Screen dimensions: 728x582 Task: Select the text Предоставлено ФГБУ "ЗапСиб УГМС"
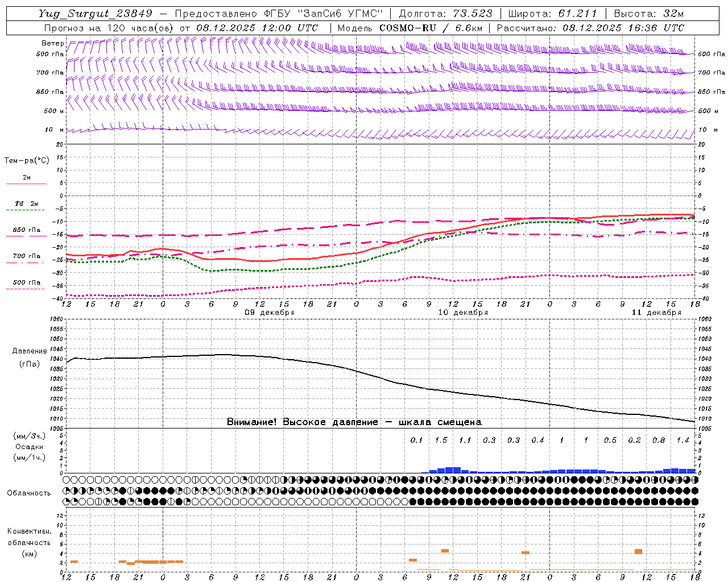pos(279,14)
